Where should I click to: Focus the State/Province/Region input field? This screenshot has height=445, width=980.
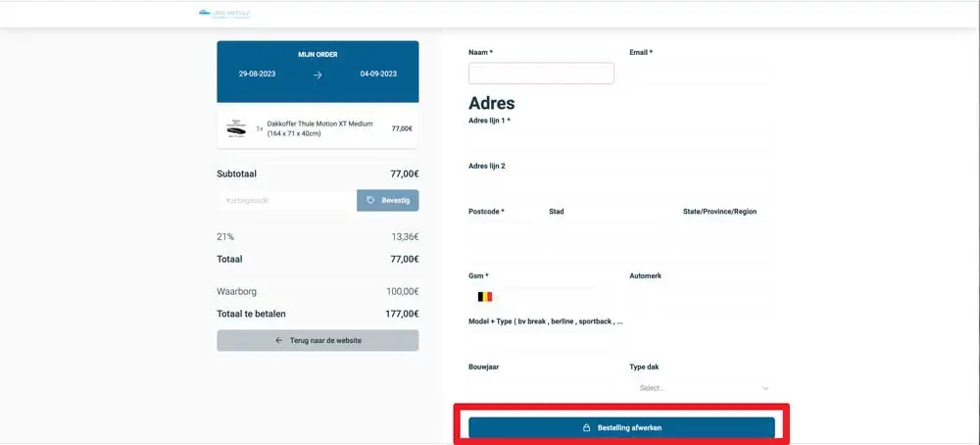(x=729, y=232)
